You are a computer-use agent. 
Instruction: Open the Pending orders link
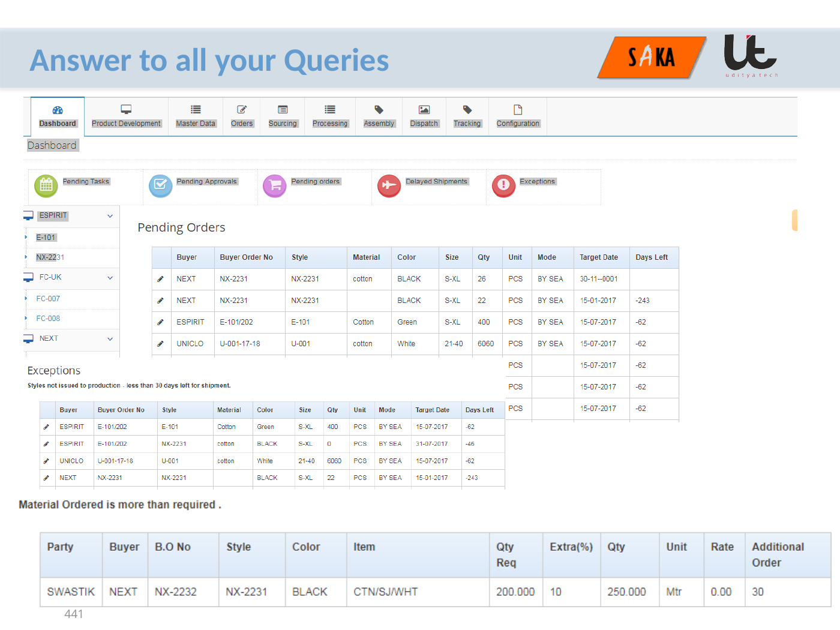pos(316,181)
